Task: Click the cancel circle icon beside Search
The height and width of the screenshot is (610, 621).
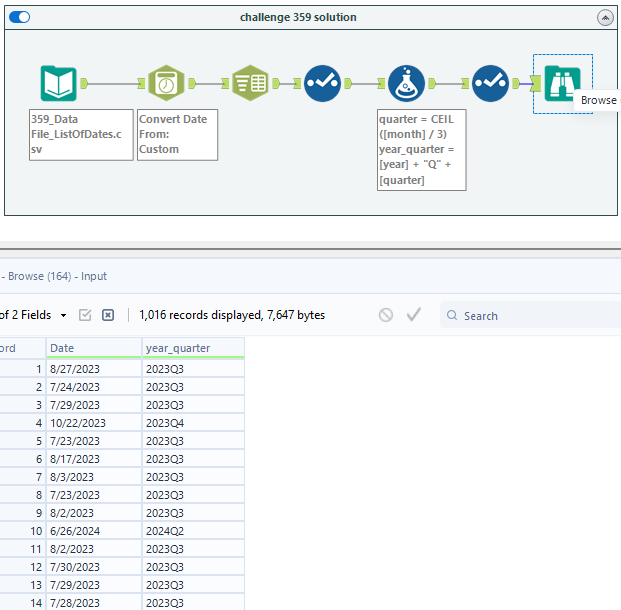Action: pos(386,315)
